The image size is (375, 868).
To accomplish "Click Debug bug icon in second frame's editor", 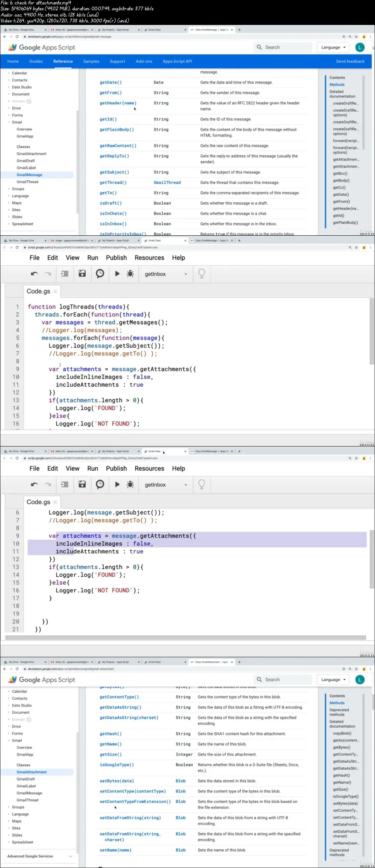I will click(130, 273).
